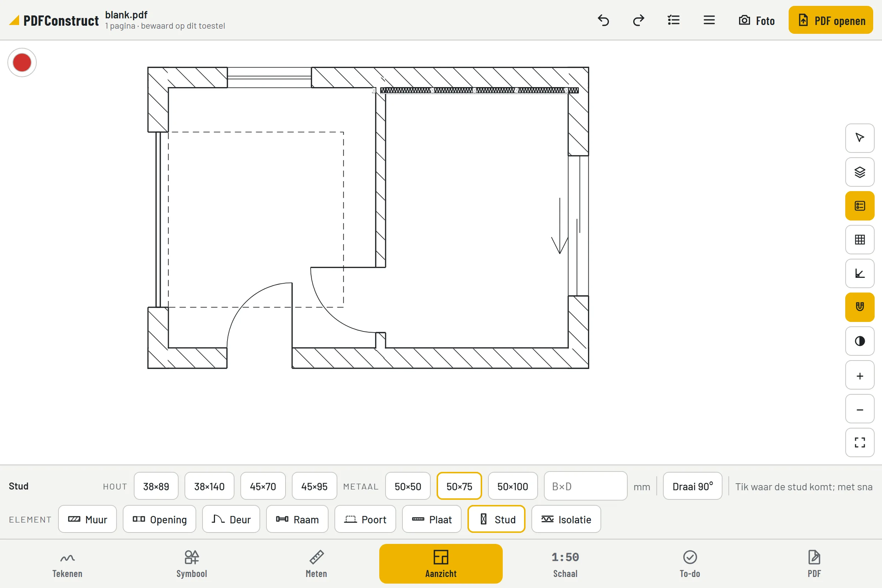Fit view with fullscreen brackets icon
This screenshot has width=882, height=588.
click(860, 442)
